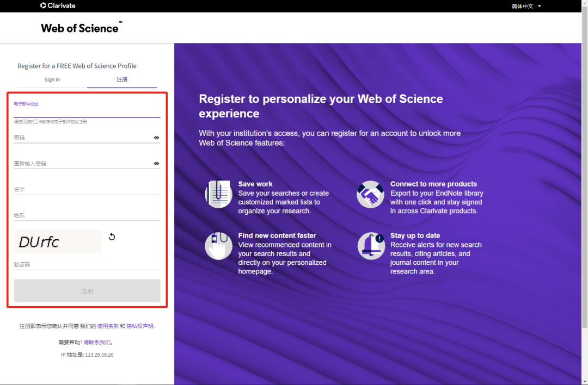Toggle password visibility eye icon
Screen dimensions: 588x385
pyautogui.click(x=156, y=138)
